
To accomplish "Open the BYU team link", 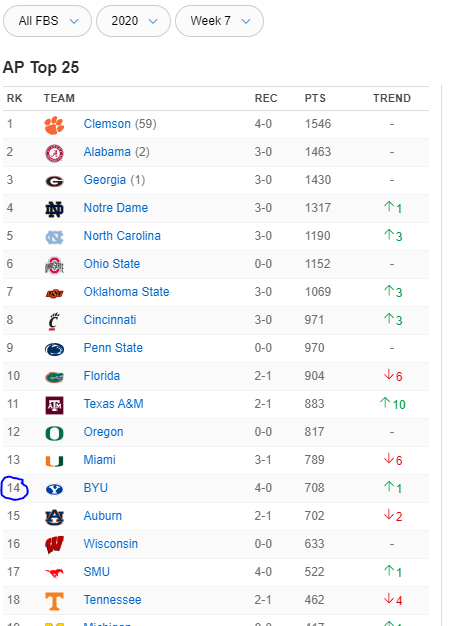I will click(x=96, y=488).
